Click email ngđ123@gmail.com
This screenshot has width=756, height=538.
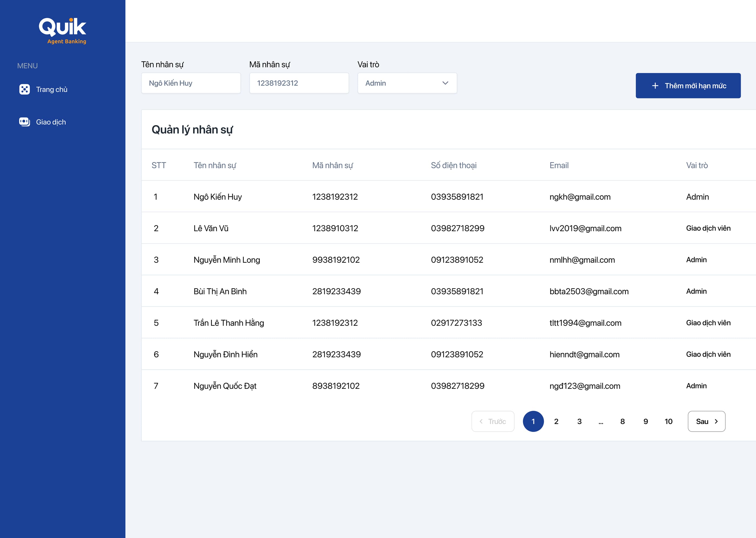point(585,386)
